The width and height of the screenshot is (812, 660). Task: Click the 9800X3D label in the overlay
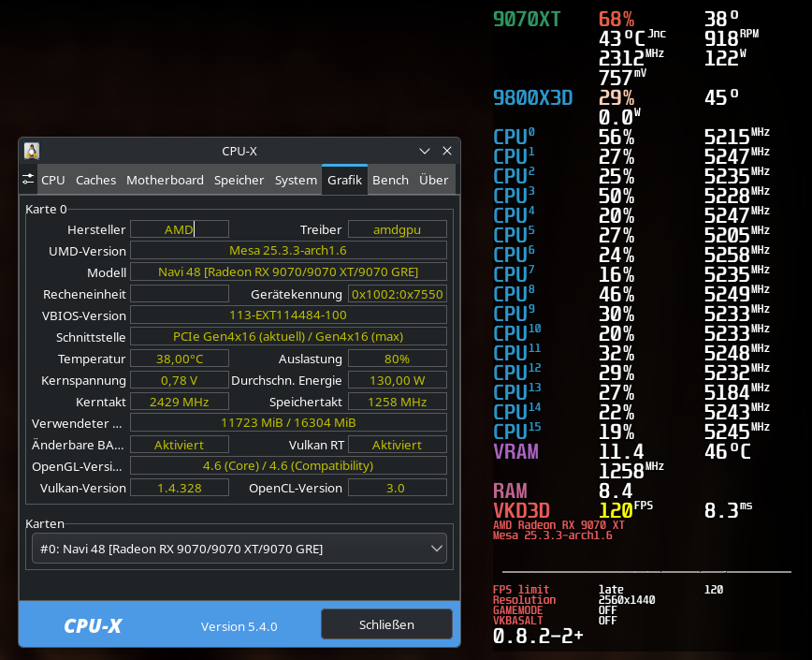click(x=532, y=97)
